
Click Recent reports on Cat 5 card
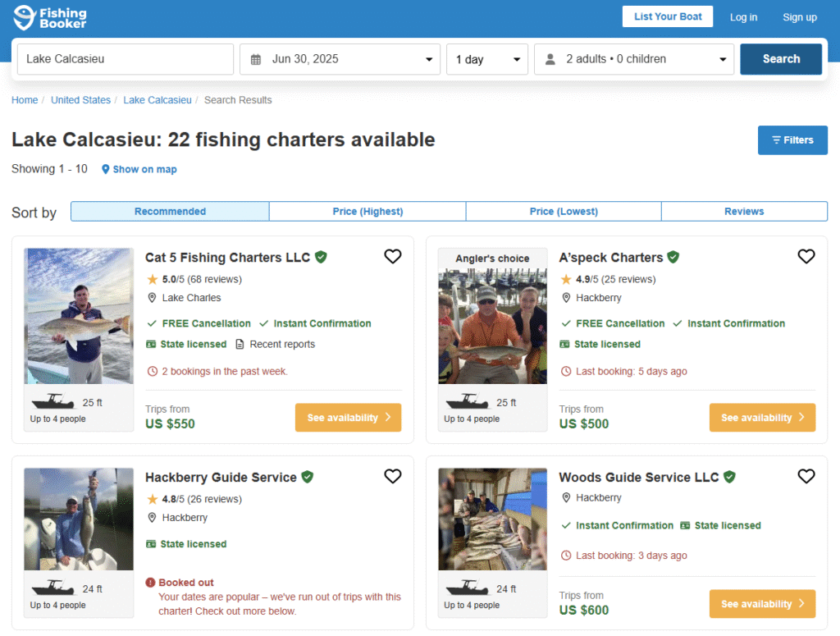pos(282,344)
